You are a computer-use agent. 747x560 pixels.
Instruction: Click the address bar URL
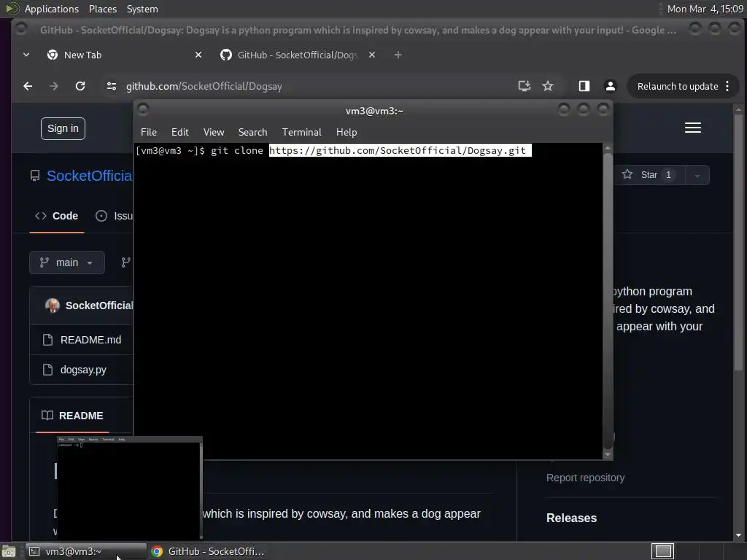(204, 86)
